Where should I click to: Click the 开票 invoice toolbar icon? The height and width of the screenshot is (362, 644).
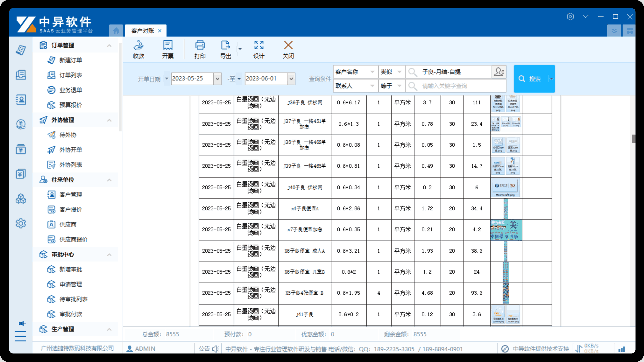[168, 49]
